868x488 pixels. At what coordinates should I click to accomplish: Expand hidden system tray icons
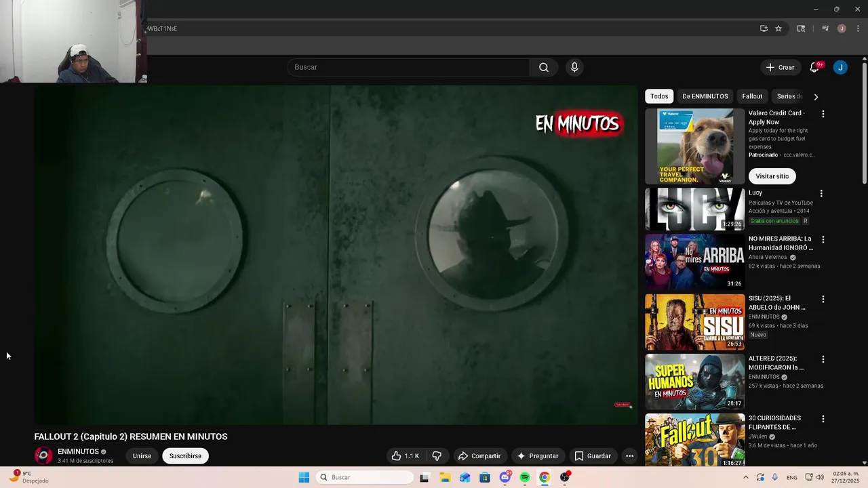click(746, 478)
